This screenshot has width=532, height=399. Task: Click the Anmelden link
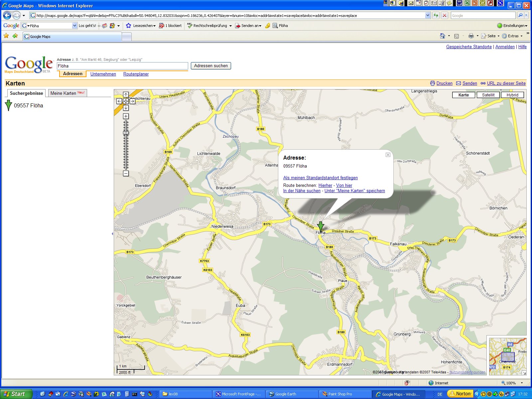[505, 47]
